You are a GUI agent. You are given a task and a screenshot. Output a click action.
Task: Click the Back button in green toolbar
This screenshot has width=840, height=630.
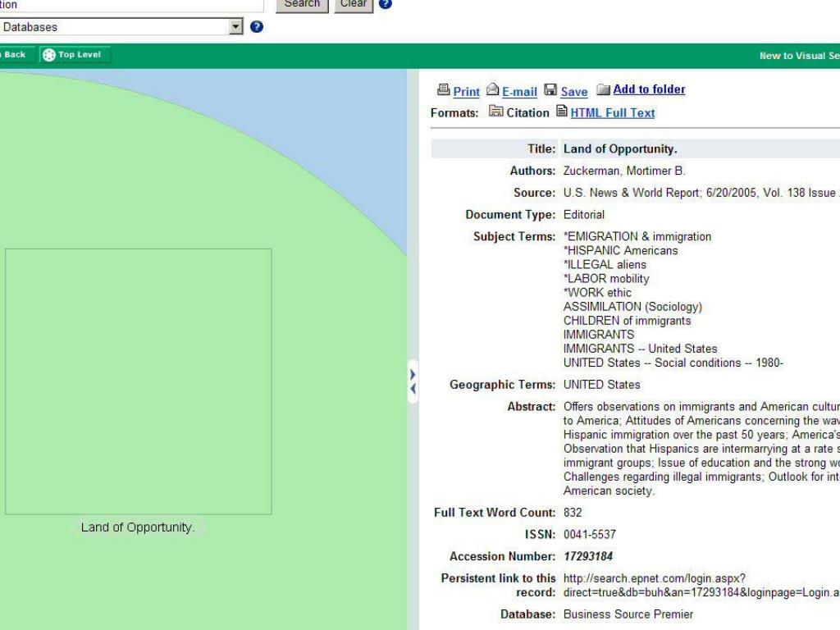14,55
